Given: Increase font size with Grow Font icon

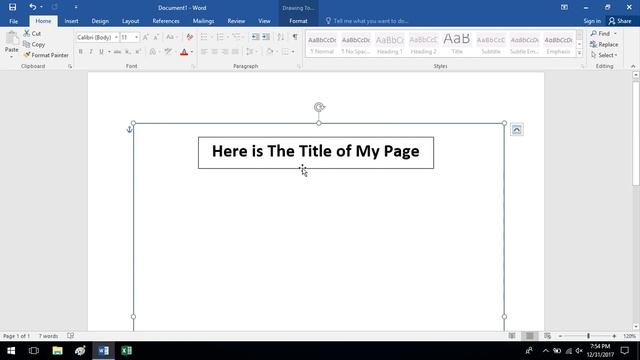Looking at the screenshot, I should click(x=146, y=37).
